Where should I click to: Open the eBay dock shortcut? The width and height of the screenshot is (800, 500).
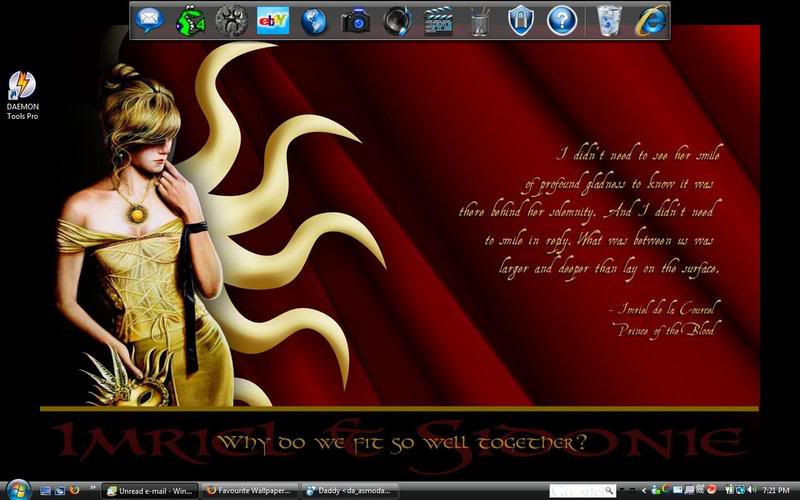(273, 21)
